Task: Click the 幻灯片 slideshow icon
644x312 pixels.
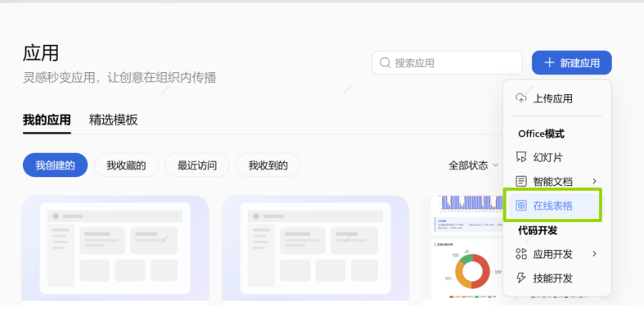Action: click(520, 157)
